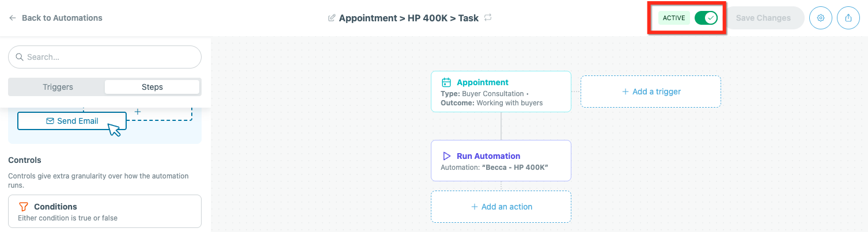Viewport: 868px width, 232px height.
Task: Click Add an action box
Action: (x=501, y=207)
